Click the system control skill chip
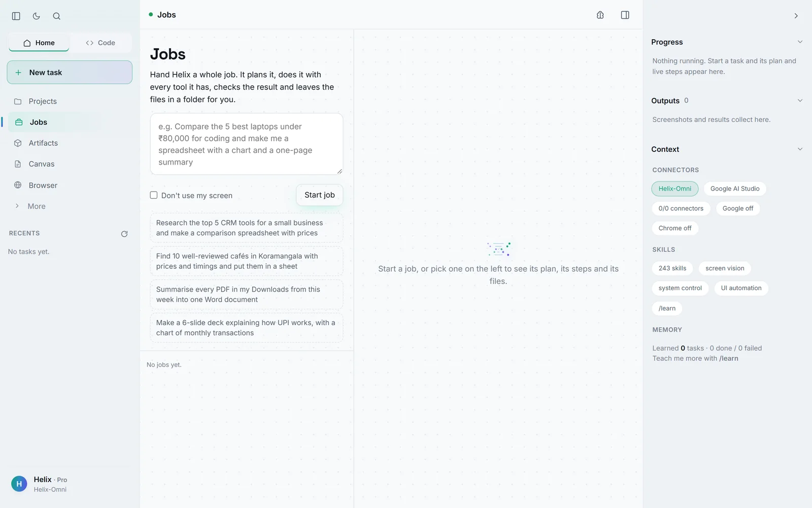This screenshot has width=812, height=508. [680, 288]
